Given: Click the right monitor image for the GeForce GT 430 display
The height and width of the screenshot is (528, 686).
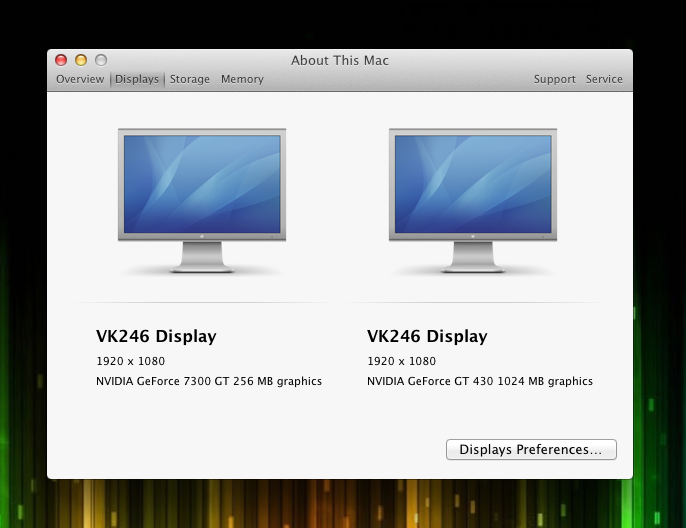Looking at the screenshot, I should (473, 200).
